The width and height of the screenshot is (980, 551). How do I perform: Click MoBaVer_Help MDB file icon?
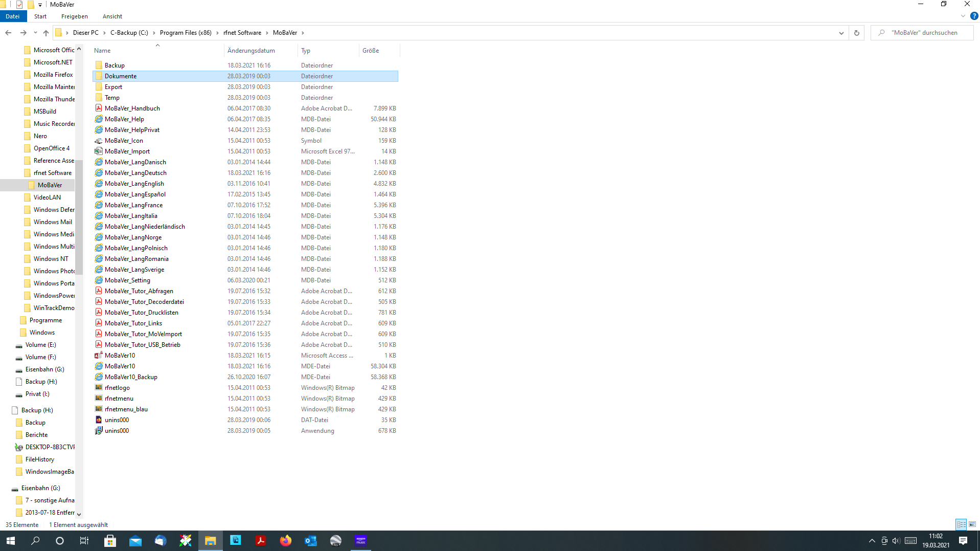(99, 119)
